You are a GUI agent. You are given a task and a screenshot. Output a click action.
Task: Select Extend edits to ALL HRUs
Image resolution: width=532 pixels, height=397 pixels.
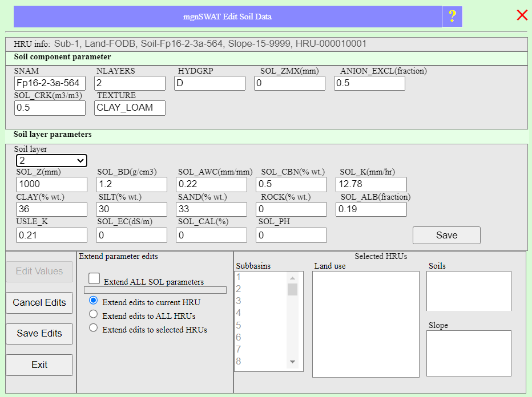tap(93, 314)
